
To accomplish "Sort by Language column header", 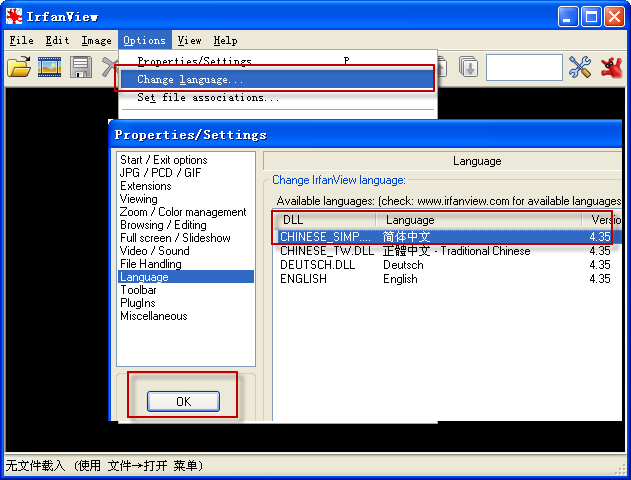I will 479,220.
